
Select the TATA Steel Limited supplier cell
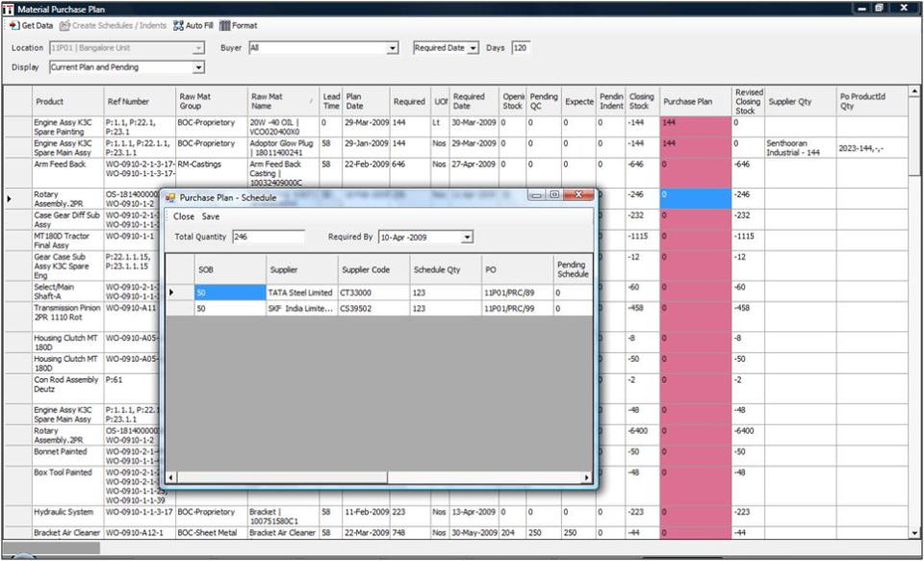[301, 293]
